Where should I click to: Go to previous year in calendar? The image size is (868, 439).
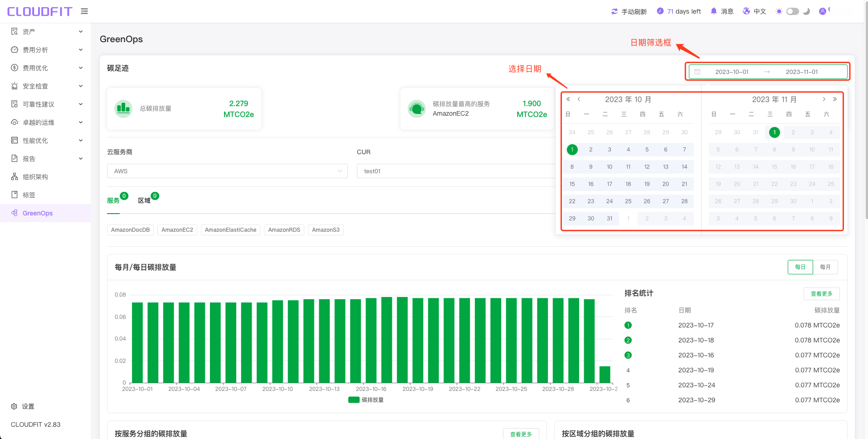coord(568,99)
